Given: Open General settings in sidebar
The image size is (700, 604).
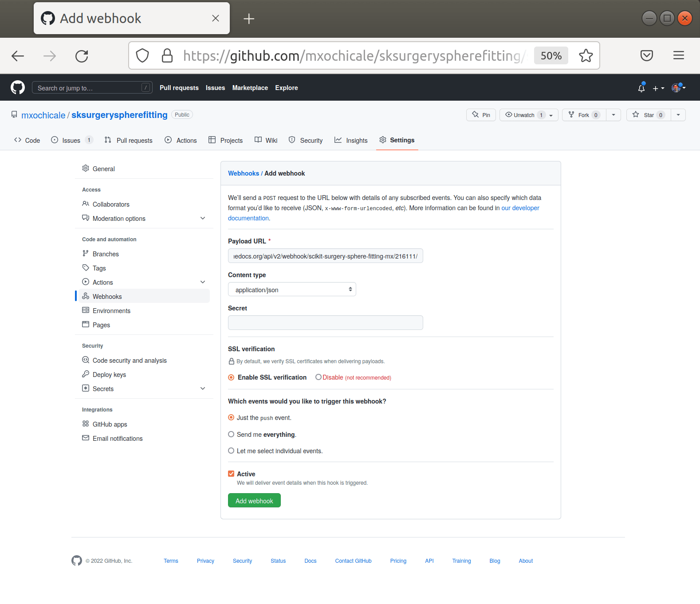Looking at the screenshot, I should click(144, 169).
